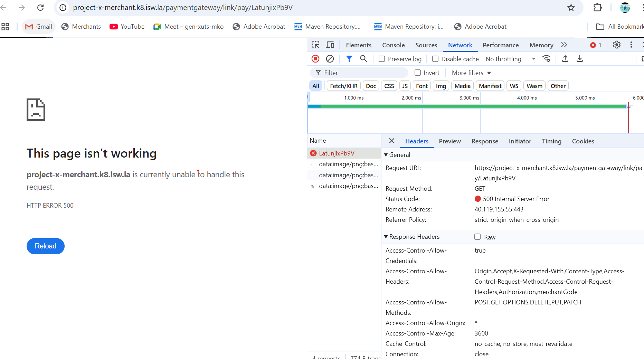Image resolution: width=644 pixels, height=359 pixels.
Task: Click the network search magnifier icon
Action: tap(363, 59)
